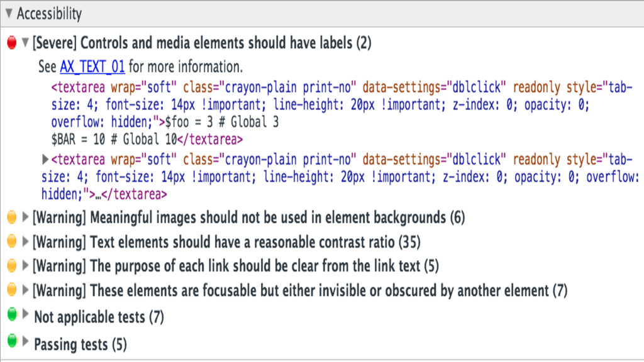The height and width of the screenshot is (362, 644).
Task: Expand the second textarea node arrow
Action: [x=45, y=159]
